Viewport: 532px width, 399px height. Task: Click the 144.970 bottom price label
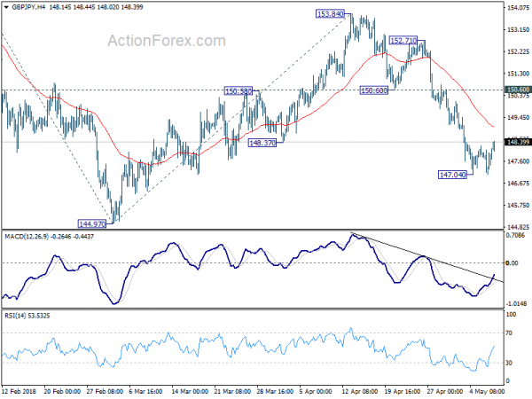(x=92, y=224)
